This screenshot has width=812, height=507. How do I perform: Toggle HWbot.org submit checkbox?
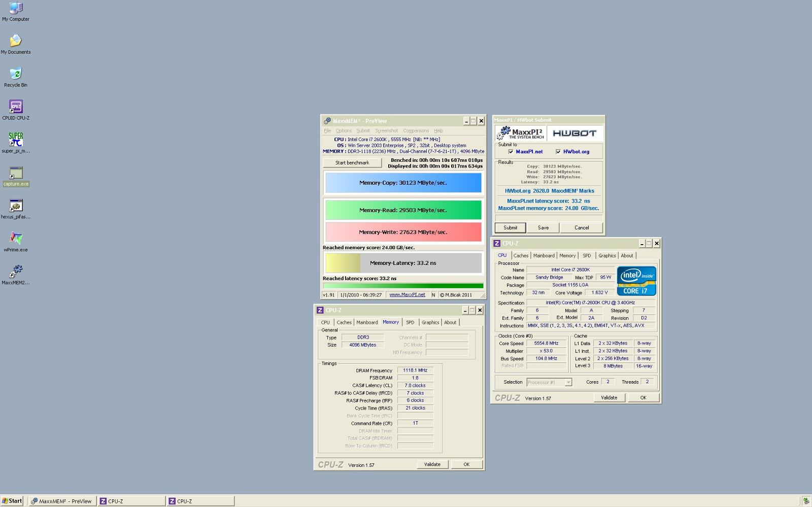coord(558,152)
